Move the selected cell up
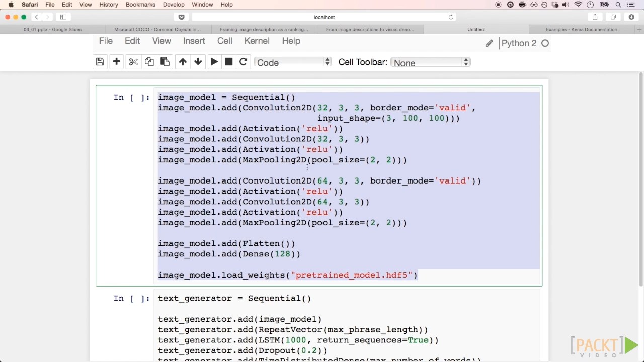Image resolution: width=644 pixels, height=362 pixels. click(x=183, y=62)
